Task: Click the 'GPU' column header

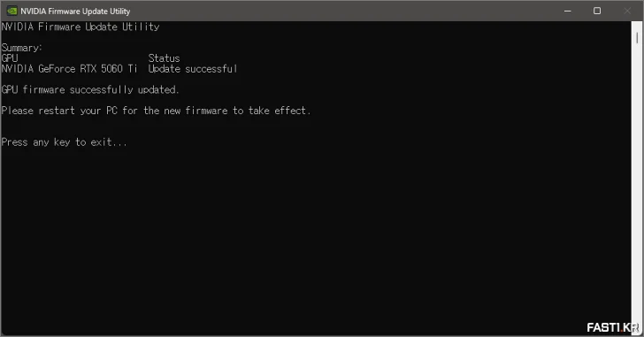Action: pos(10,58)
